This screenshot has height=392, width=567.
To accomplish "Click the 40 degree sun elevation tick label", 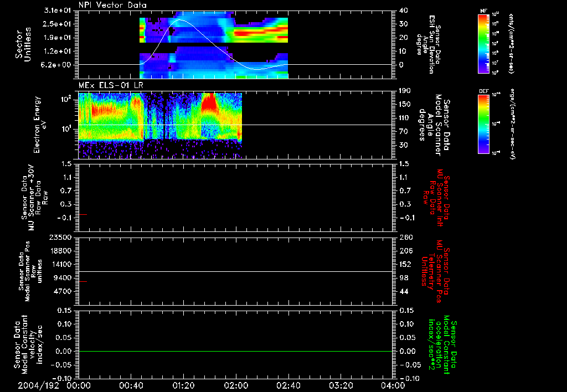I will 404,11.
